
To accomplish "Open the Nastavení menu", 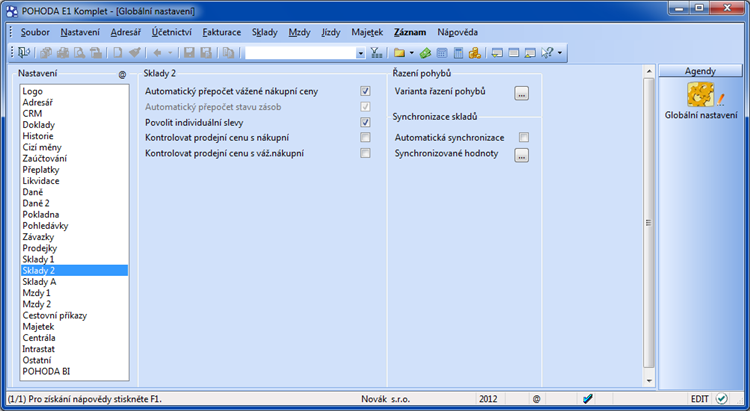I will (x=80, y=32).
